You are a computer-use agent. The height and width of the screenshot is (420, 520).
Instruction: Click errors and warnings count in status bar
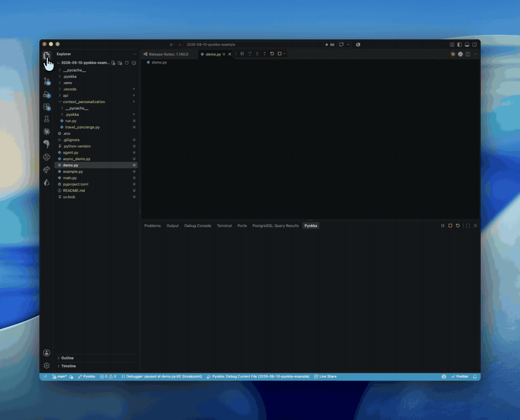108,376
